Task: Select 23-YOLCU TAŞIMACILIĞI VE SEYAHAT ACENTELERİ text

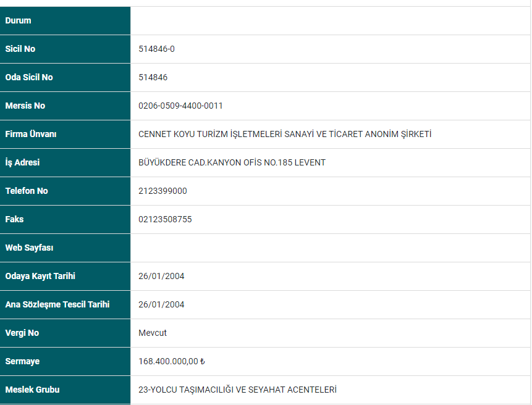Action: pyautogui.click(x=237, y=390)
